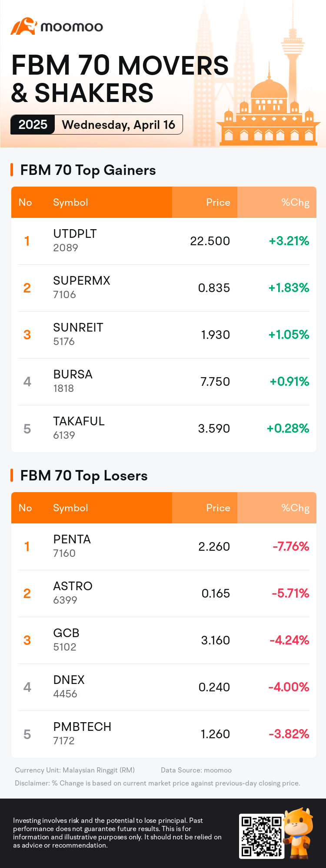Click TAKAFUL +0.28% change value

tap(288, 428)
